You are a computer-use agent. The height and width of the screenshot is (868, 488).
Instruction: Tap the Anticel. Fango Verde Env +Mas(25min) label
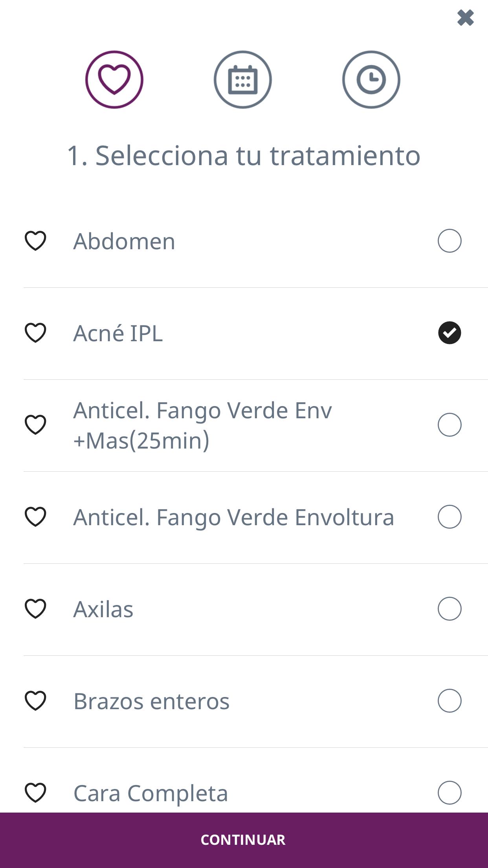[x=202, y=425]
